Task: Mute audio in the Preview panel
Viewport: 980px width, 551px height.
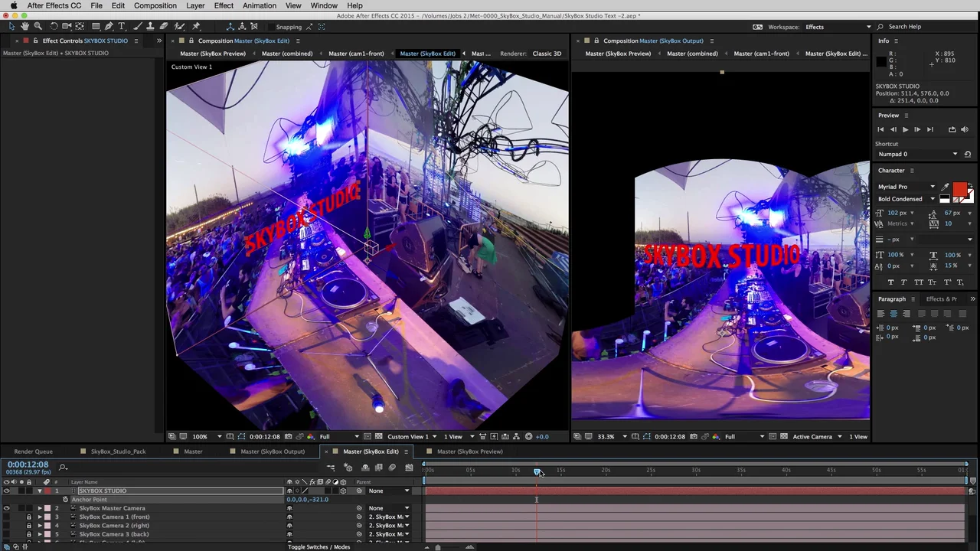Action: (964, 129)
